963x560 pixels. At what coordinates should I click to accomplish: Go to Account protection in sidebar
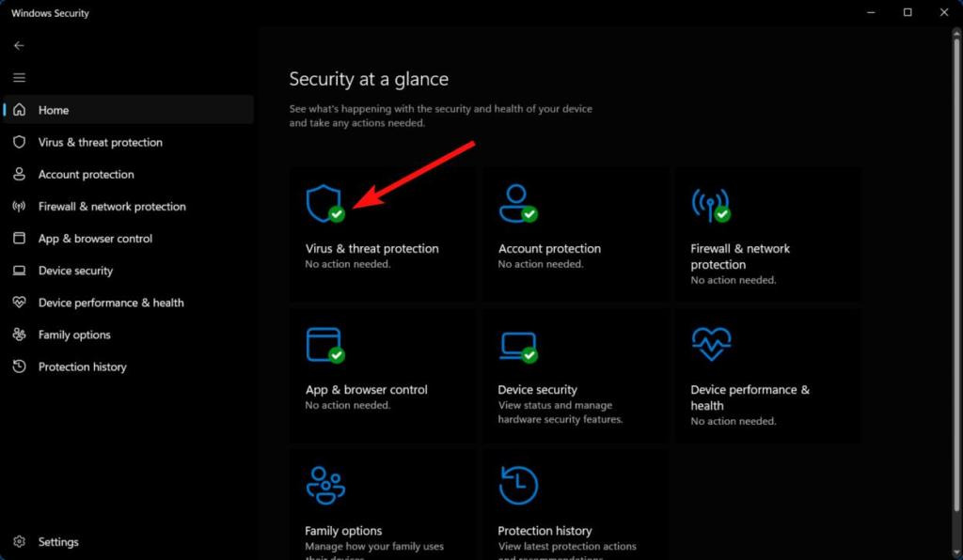[129, 174]
